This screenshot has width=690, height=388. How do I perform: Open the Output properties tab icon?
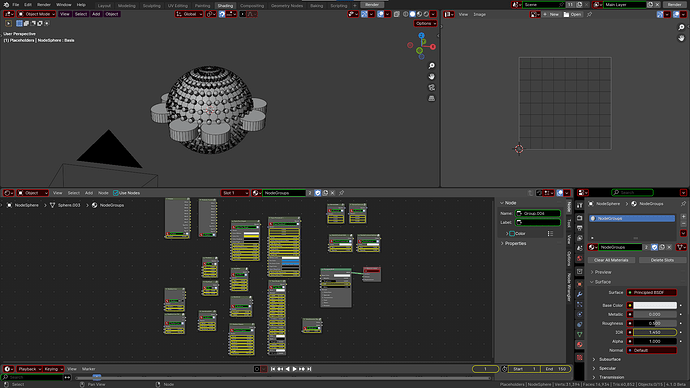(x=580, y=228)
